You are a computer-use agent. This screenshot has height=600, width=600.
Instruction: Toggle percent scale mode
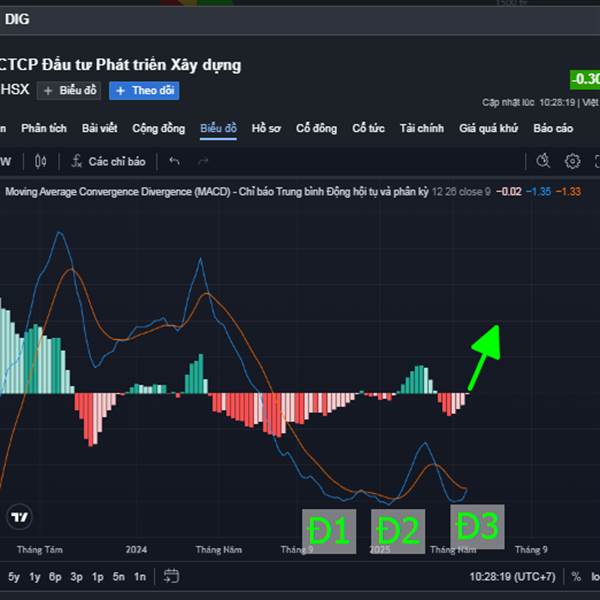click(x=576, y=577)
